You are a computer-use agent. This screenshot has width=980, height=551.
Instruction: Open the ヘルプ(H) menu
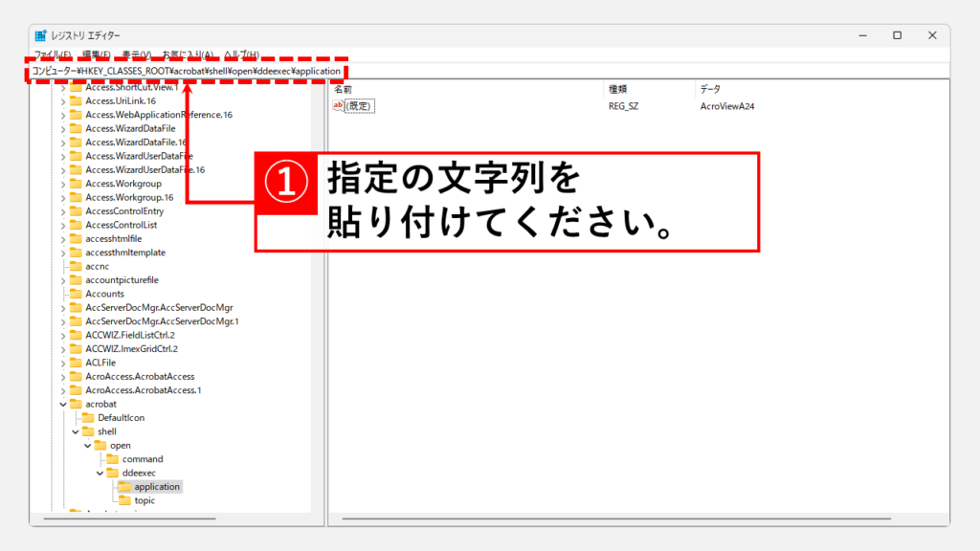(x=241, y=55)
